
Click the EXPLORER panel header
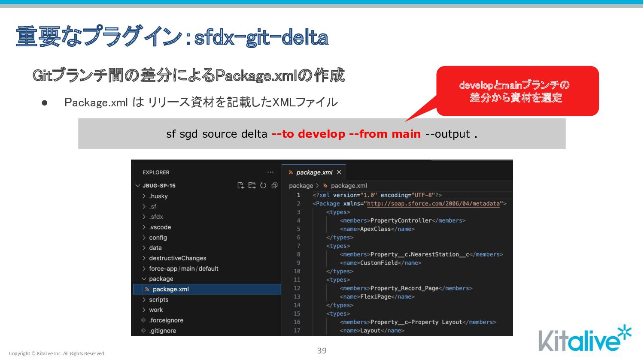tap(156, 172)
